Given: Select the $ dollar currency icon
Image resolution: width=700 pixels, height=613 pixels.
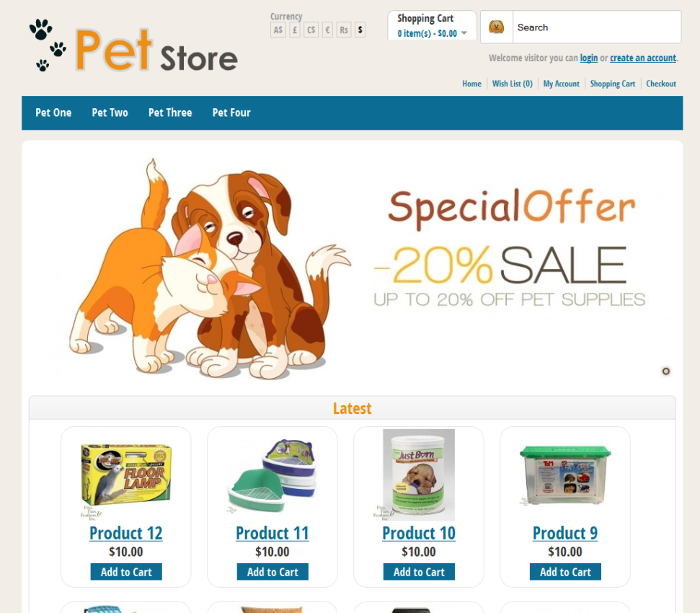Looking at the screenshot, I should tap(360, 30).
